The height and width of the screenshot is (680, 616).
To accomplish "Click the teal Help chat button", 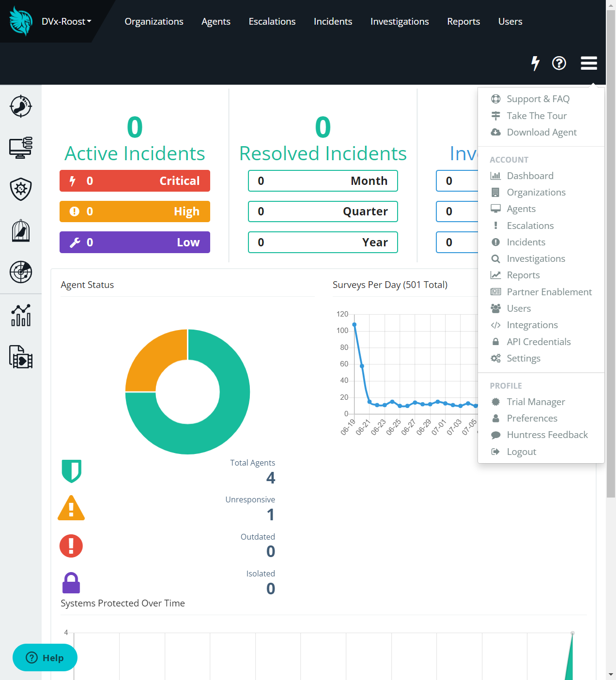I will pyautogui.click(x=45, y=657).
